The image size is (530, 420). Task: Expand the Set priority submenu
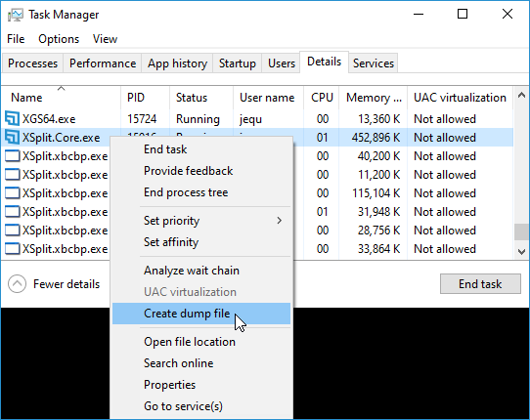(201, 221)
